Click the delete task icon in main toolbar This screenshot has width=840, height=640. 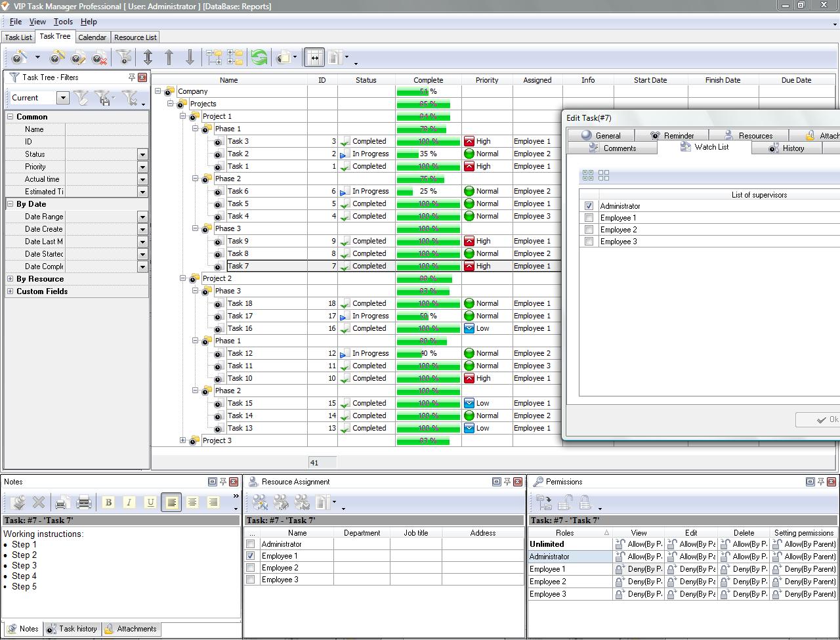click(100, 58)
